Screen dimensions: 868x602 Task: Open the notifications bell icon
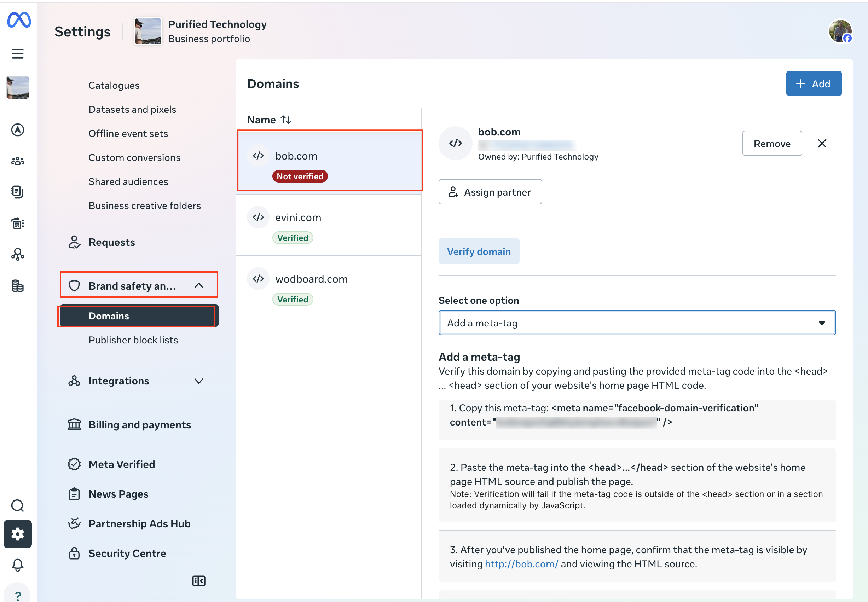(18, 565)
